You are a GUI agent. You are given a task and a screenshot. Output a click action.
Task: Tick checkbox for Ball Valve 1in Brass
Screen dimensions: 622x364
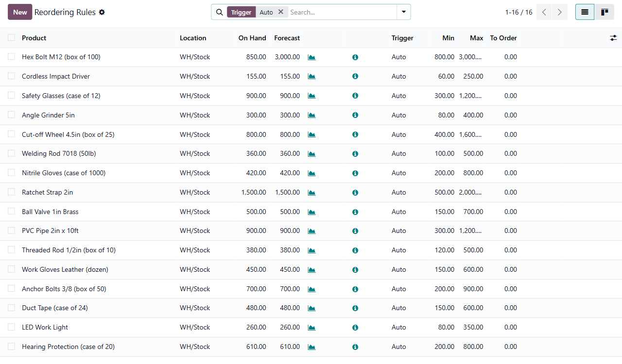pos(11,211)
